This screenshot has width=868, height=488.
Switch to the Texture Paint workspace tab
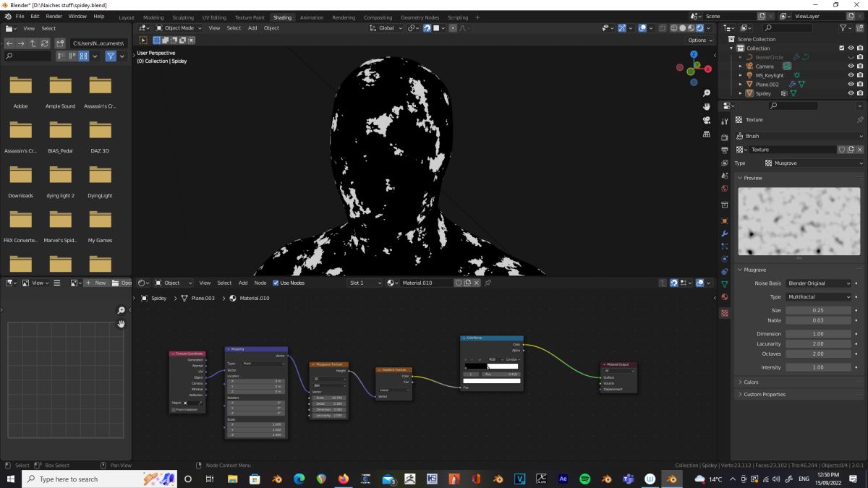pyautogui.click(x=250, y=17)
